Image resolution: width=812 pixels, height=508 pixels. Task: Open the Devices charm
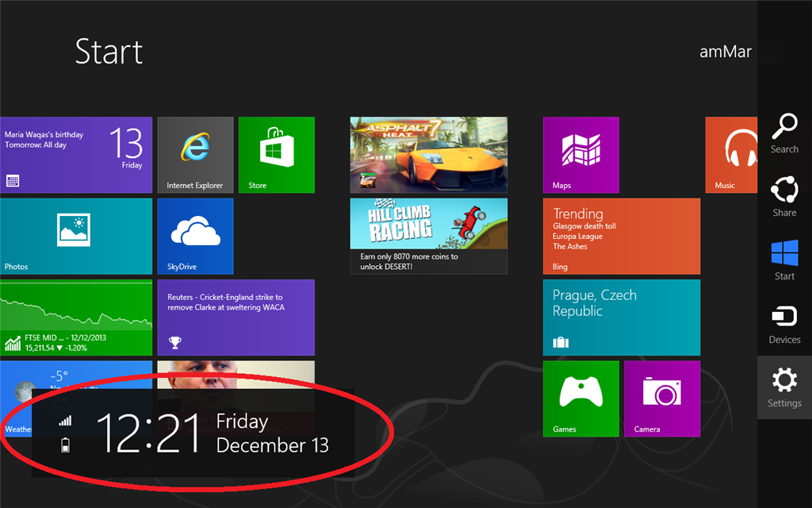tap(784, 324)
